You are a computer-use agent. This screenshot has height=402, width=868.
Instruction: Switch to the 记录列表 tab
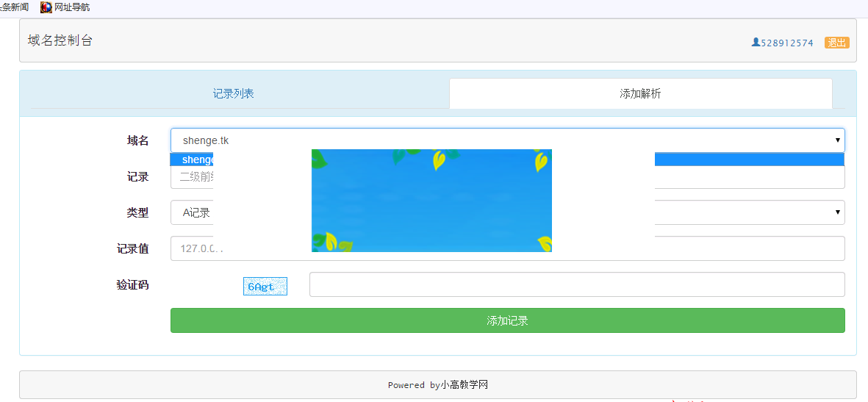tap(233, 93)
